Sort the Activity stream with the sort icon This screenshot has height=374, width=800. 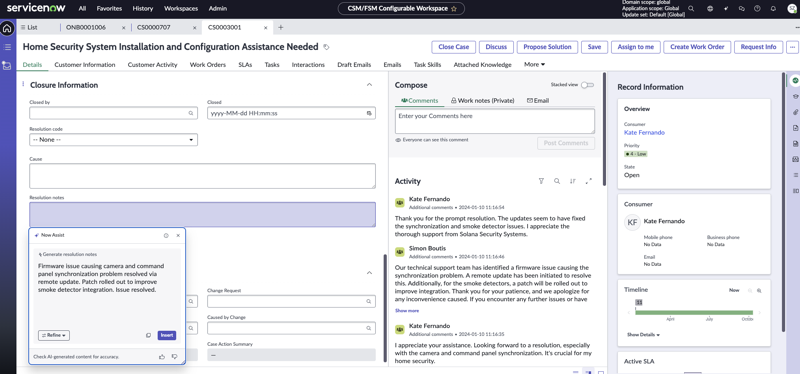(573, 181)
